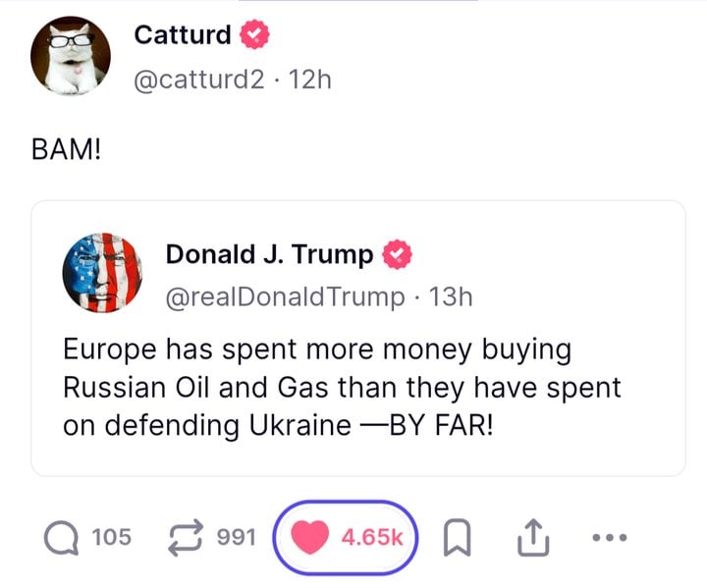Open Donald J. Trump's flag avatar
This screenshot has height=588, width=707.
point(99,273)
